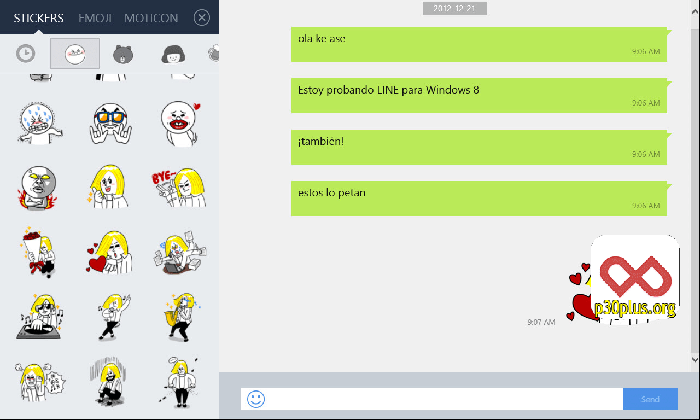The image size is (700, 420).
Task: Pick the James gloomy sitting sticker
Action: [108, 382]
